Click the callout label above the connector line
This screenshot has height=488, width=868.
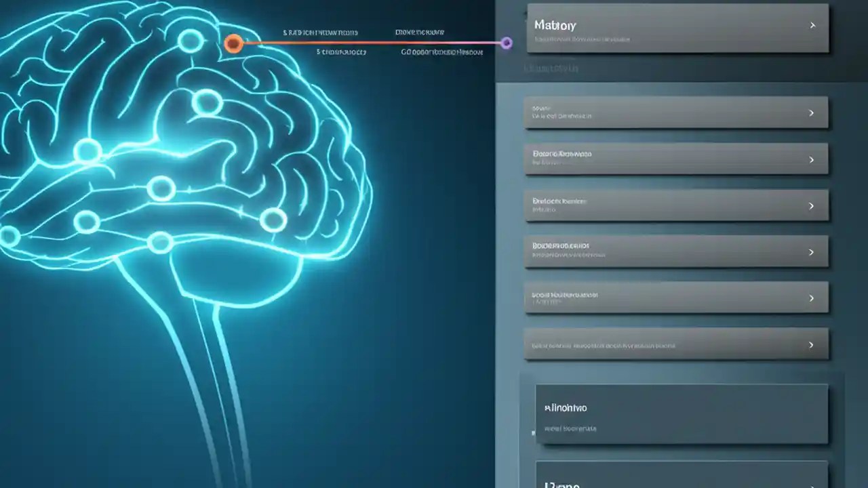pyautogui.click(x=320, y=32)
